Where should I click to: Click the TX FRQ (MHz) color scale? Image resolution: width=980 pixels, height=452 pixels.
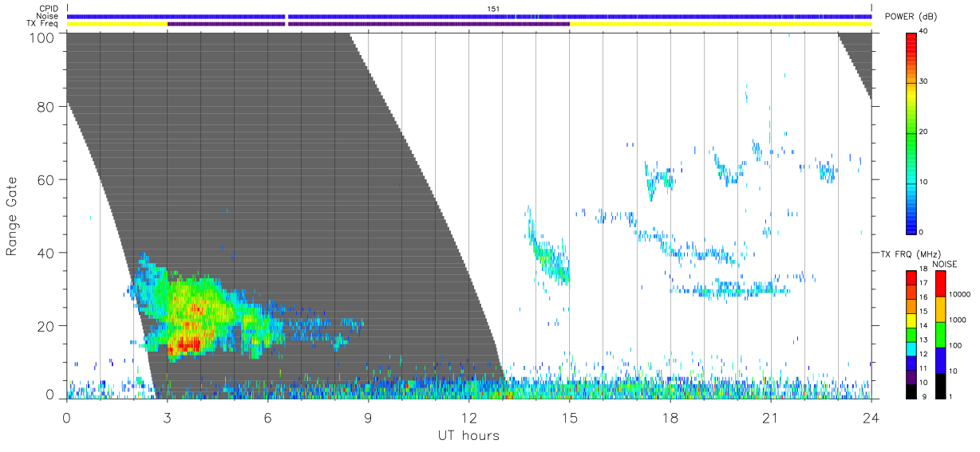911,333
